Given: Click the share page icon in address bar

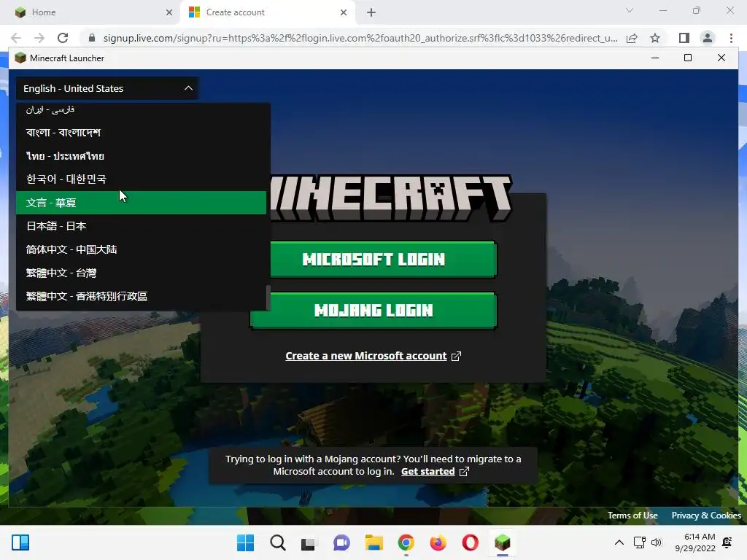Looking at the screenshot, I should tap(632, 38).
